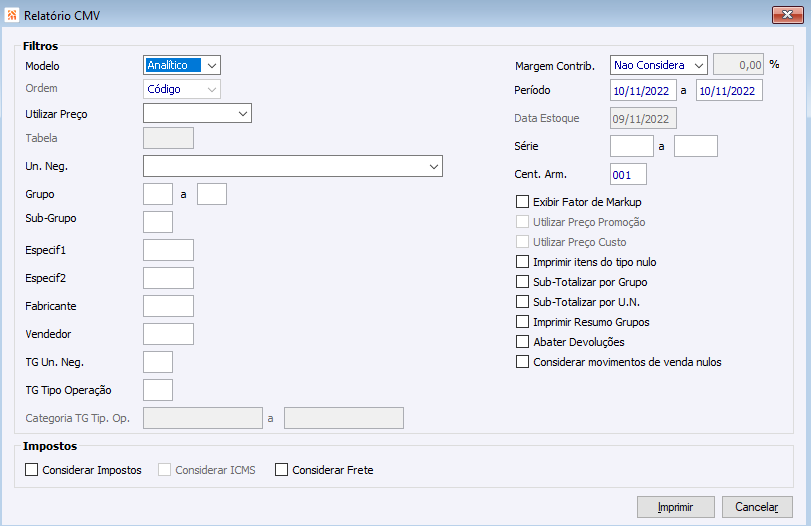Expand the Utilizar Preço dropdown
This screenshot has width=811, height=526.
tap(198, 113)
